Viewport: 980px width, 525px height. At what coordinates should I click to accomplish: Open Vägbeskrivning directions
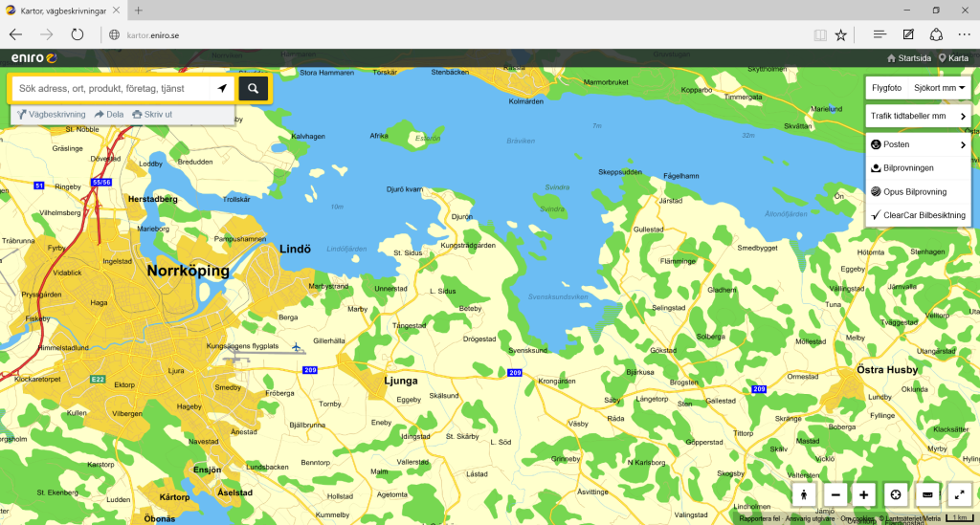click(x=52, y=114)
